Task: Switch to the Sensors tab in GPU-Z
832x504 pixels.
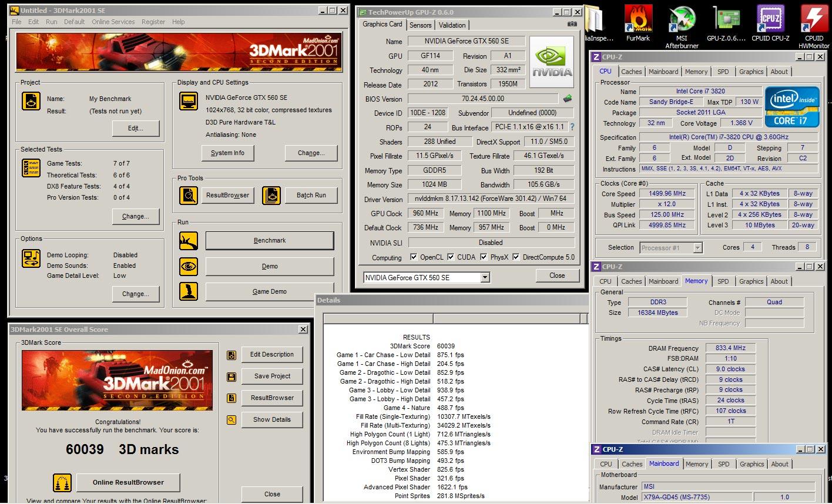Action: tap(420, 25)
